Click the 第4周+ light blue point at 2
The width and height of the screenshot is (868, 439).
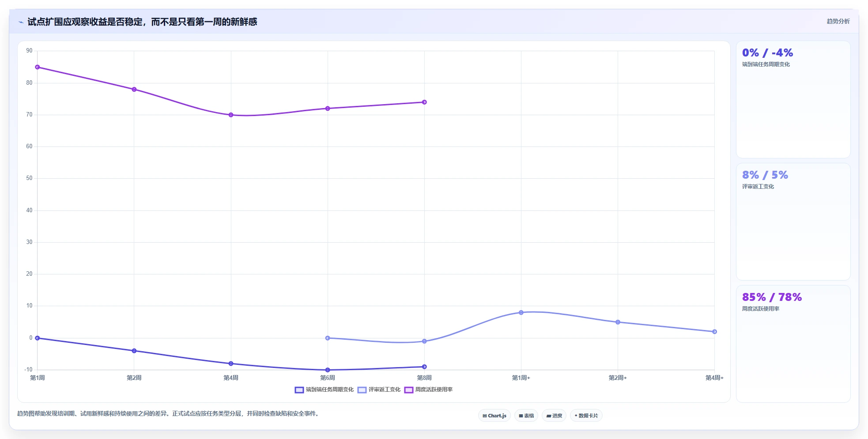(714, 332)
